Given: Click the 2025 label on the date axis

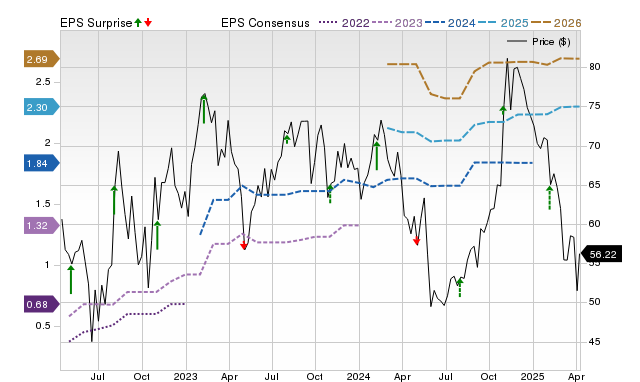Looking at the screenshot, I should (x=533, y=376).
